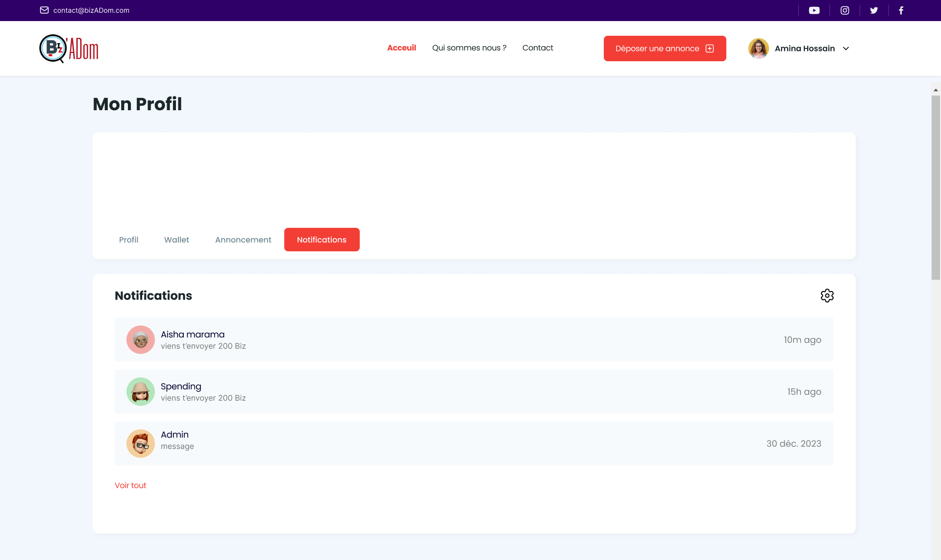Image resolution: width=941 pixels, height=560 pixels.
Task: Select the Notifications tab
Action: 322,240
